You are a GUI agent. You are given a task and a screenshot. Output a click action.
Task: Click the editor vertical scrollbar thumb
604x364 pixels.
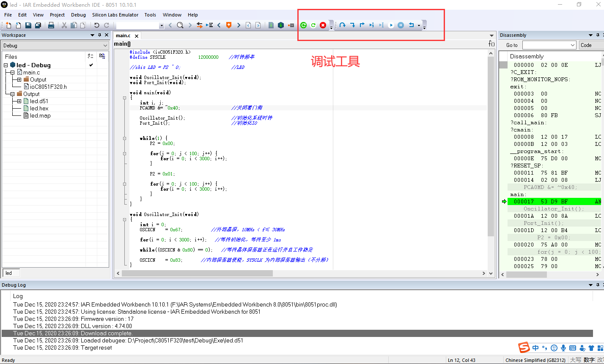click(x=491, y=146)
